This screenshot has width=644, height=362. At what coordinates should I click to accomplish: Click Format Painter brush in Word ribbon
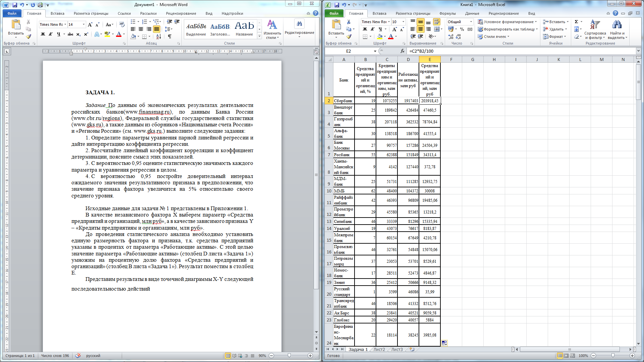(x=29, y=37)
